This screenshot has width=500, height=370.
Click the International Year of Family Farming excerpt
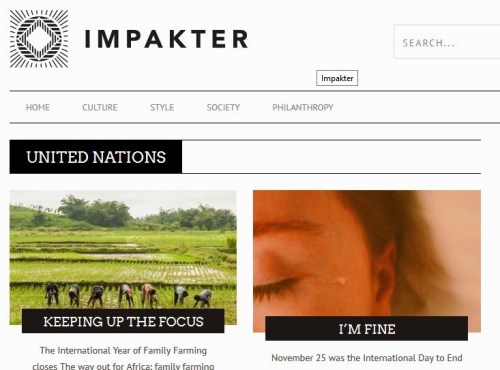pos(123,350)
